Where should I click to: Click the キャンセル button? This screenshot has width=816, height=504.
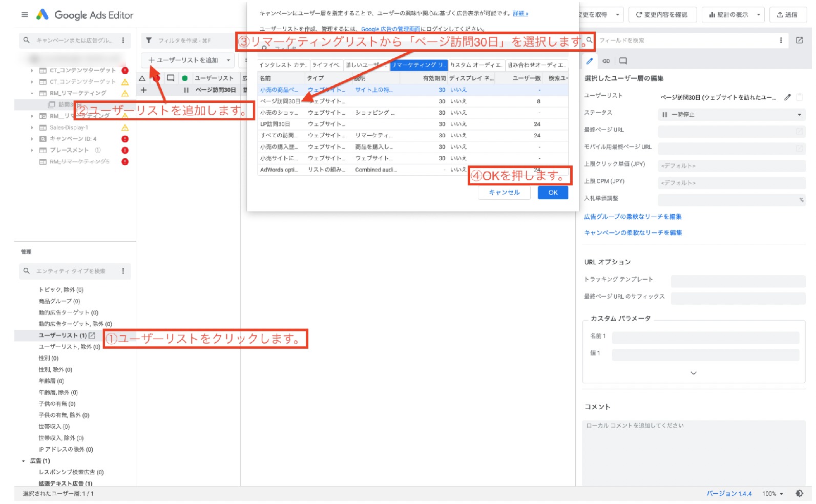click(x=504, y=193)
